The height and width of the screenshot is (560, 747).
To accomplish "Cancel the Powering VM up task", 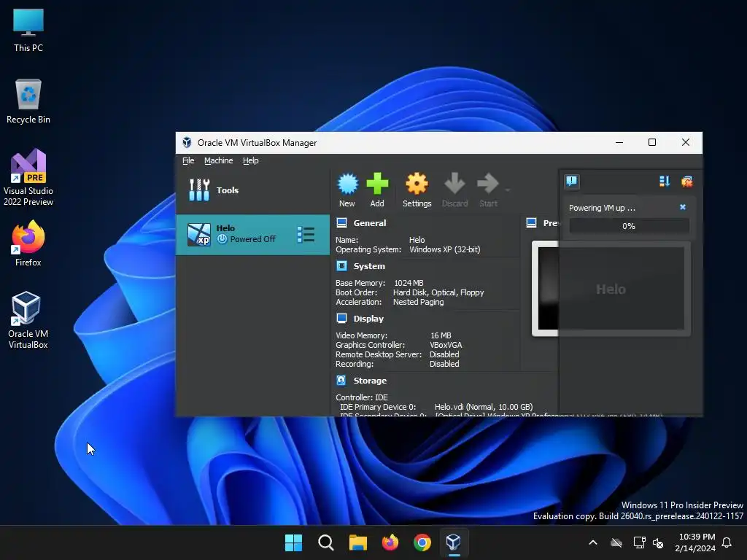I will (x=683, y=207).
